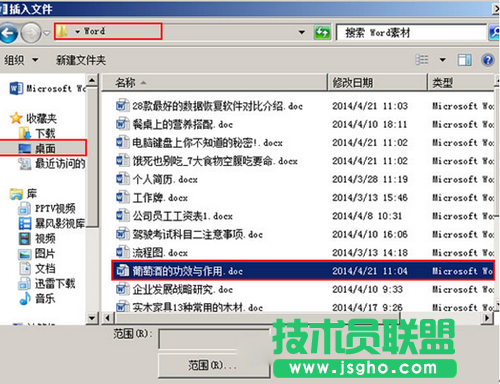
Task: Expand the view options dropdown arrow
Action: click(x=442, y=60)
